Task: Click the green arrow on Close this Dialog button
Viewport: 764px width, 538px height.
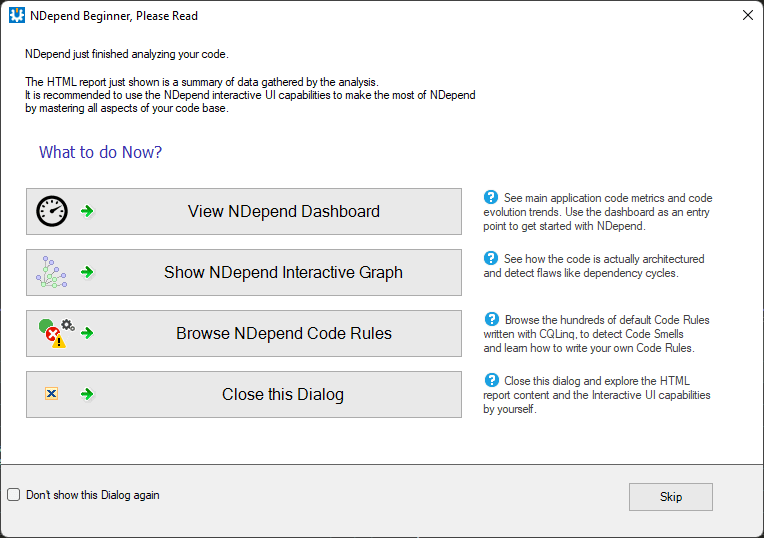Action: 87,394
